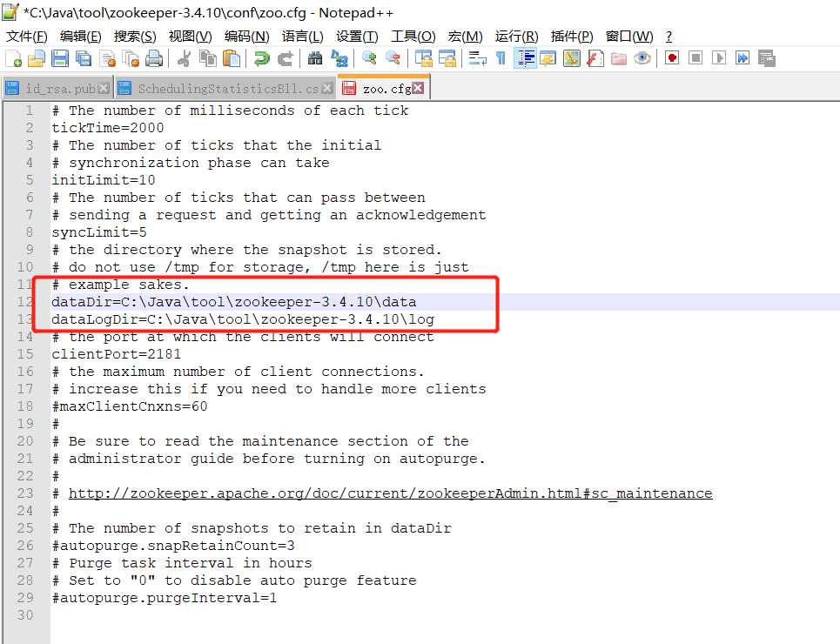Open the zookeeper.apache.org maintenance link

pyautogui.click(x=391, y=493)
